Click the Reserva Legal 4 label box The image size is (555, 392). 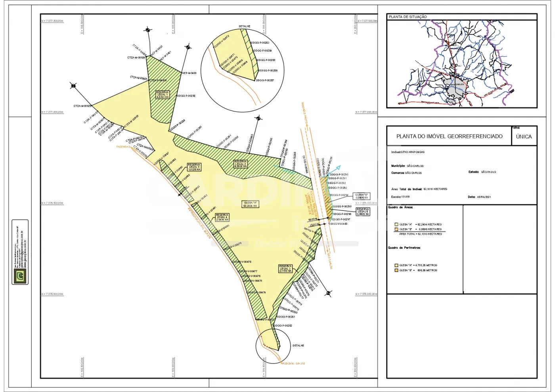pos(222,217)
